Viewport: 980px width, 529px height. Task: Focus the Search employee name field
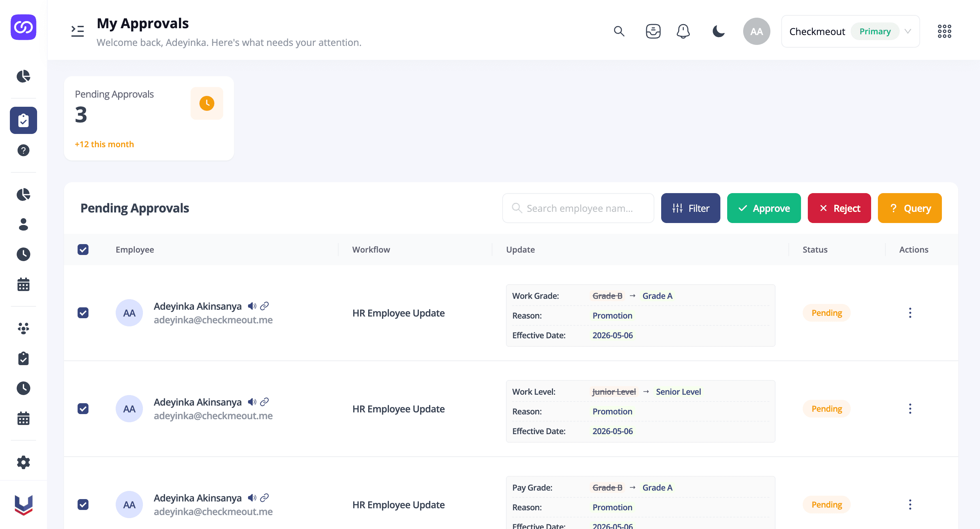coord(578,208)
